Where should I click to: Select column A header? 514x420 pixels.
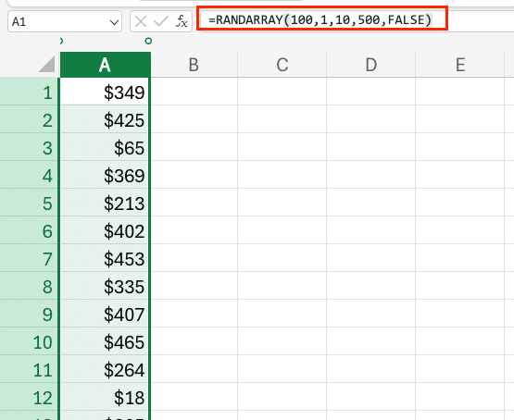tap(105, 65)
